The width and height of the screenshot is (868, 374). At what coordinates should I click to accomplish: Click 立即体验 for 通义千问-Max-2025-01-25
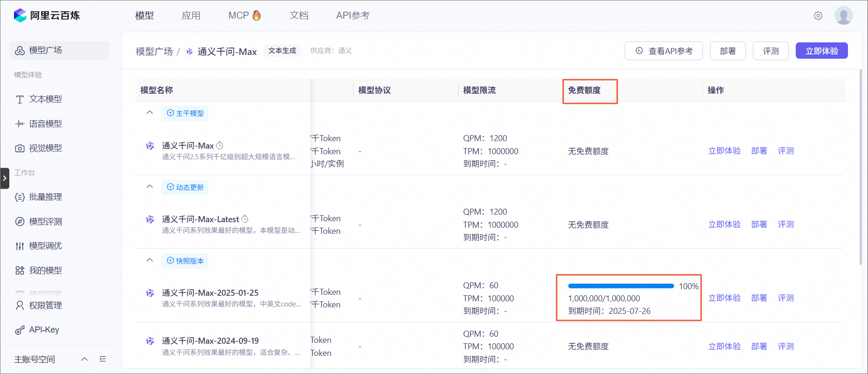point(724,298)
